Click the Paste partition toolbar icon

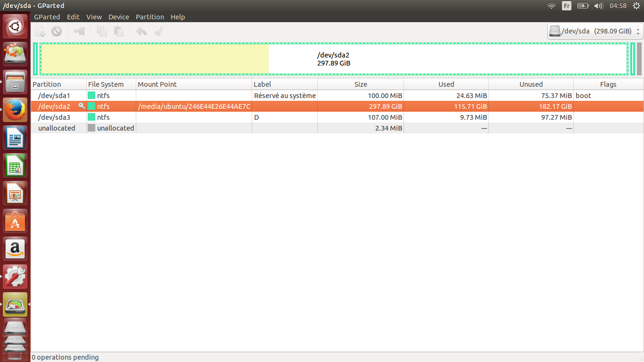[x=118, y=32]
